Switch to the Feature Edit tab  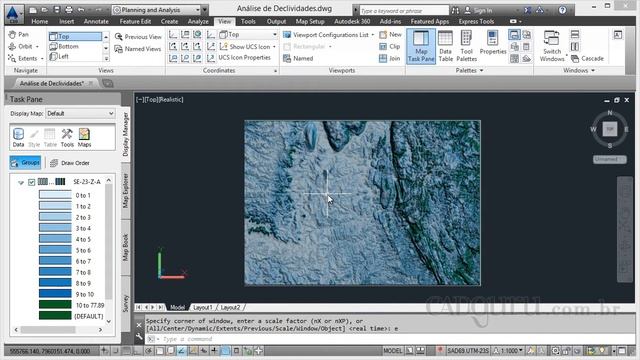[135, 21]
